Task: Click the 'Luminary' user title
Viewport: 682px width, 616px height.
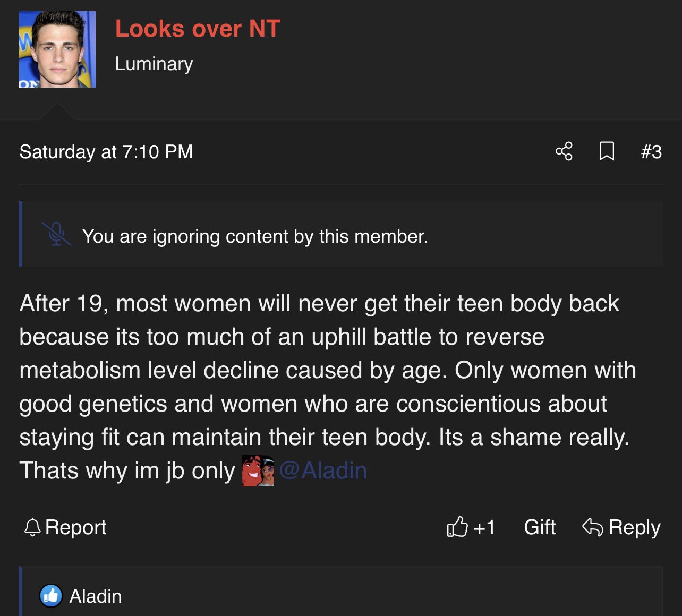Action: (x=154, y=64)
